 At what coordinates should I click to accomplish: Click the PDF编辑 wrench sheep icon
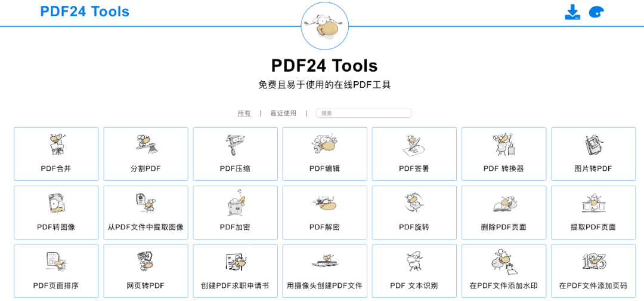[x=324, y=144]
